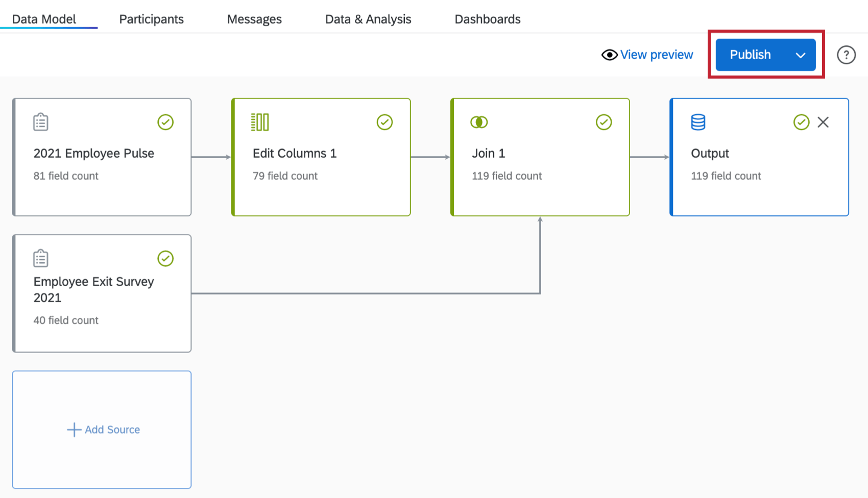The height and width of the screenshot is (498, 868).
Task: Click the green checkmark on Edit Columns 1
Action: [384, 122]
